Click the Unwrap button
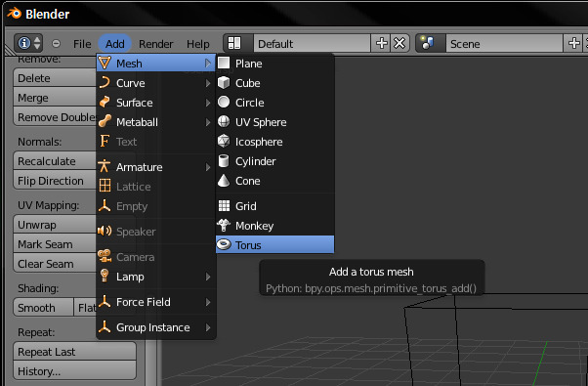The height and width of the screenshot is (386, 588). [55, 225]
